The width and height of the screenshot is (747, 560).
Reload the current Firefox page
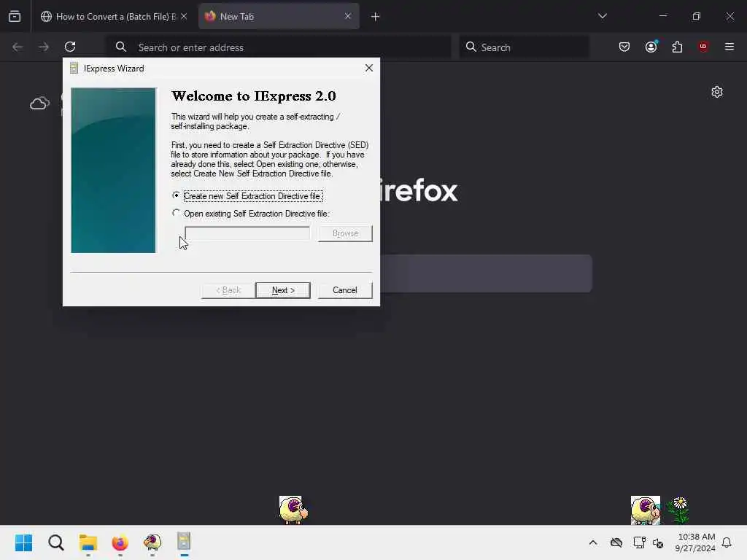[x=70, y=47]
